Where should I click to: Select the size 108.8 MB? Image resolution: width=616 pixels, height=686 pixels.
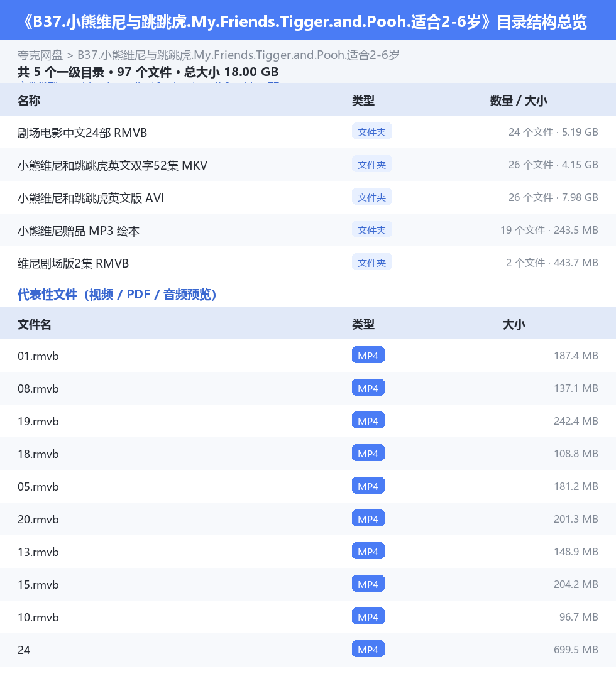576,454
